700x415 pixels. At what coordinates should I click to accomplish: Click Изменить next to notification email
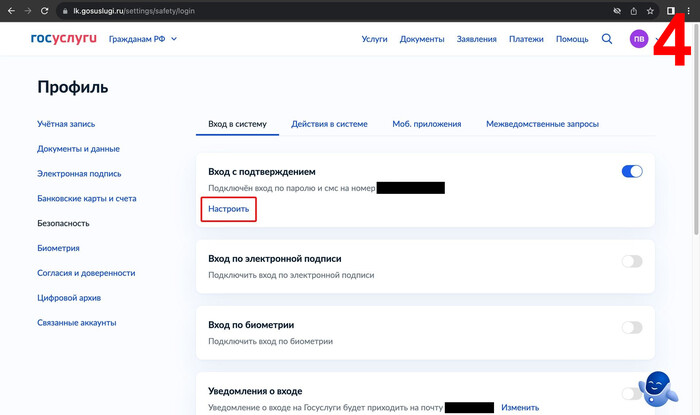click(x=519, y=407)
